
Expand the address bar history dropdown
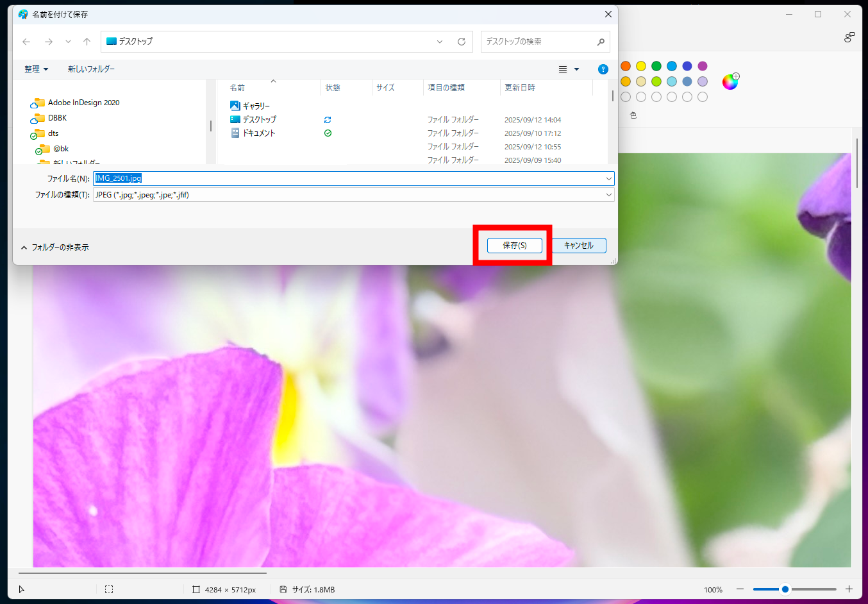440,42
